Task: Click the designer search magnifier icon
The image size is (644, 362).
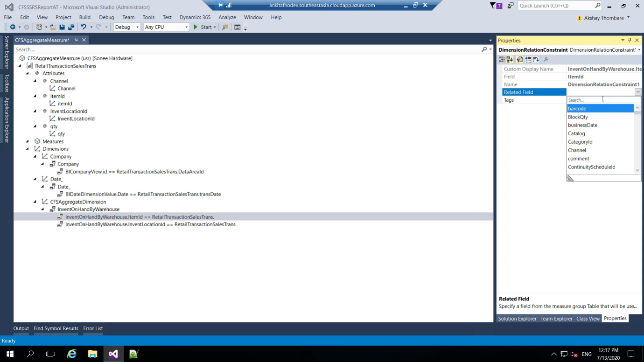Action: point(484,49)
